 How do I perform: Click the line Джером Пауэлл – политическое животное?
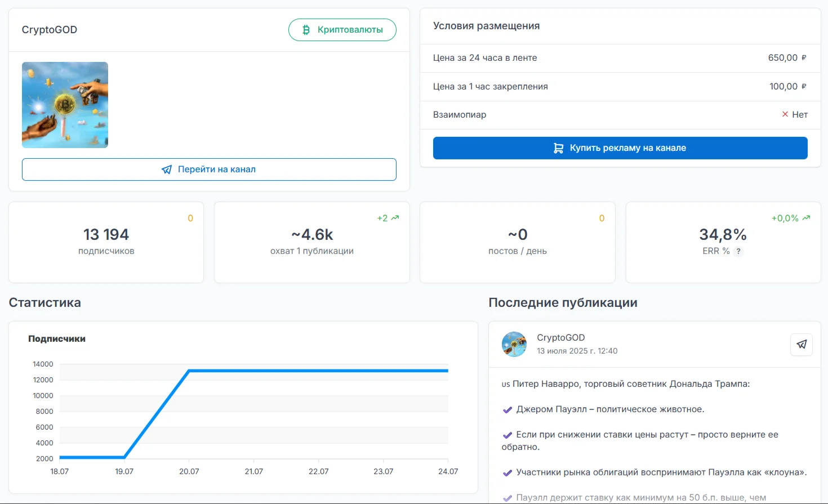(610, 409)
